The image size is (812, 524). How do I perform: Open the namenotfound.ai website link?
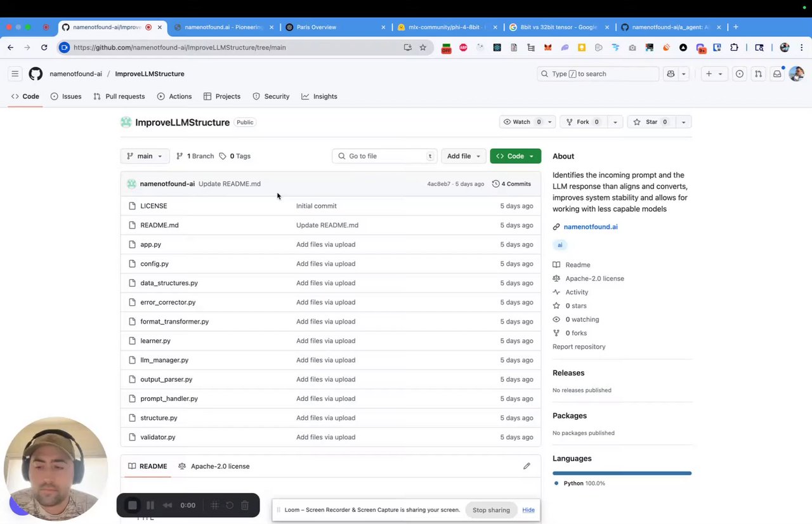click(591, 226)
